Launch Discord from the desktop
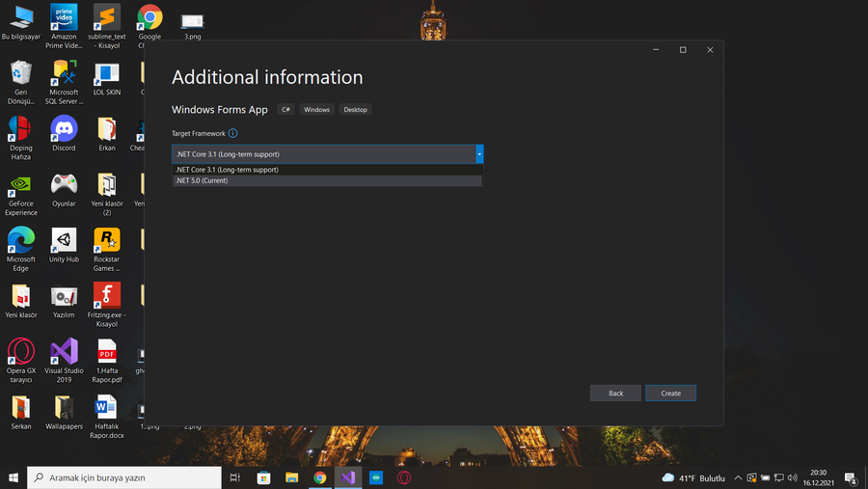Image resolution: width=868 pixels, height=489 pixels. click(x=64, y=131)
